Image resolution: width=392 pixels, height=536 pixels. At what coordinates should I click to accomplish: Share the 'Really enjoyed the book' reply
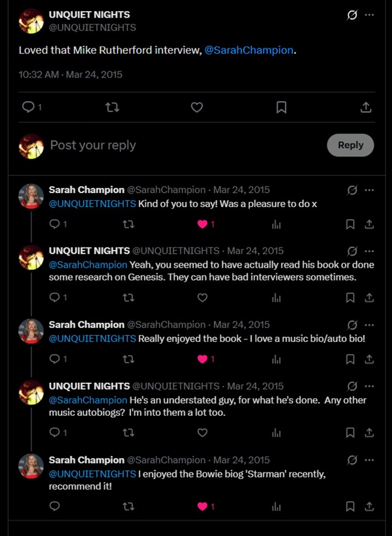point(369,359)
